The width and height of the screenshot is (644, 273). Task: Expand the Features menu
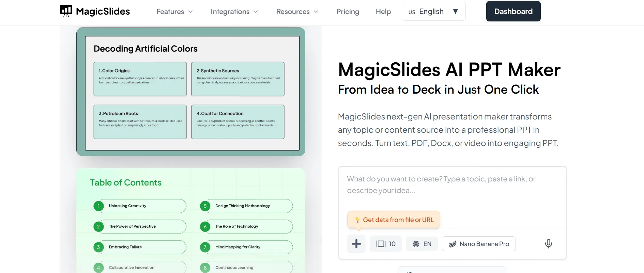174,12
